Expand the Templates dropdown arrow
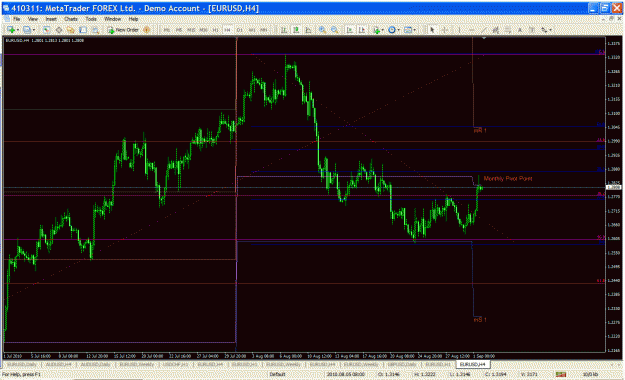The height and width of the screenshot is (380, 625). point(415,30)
